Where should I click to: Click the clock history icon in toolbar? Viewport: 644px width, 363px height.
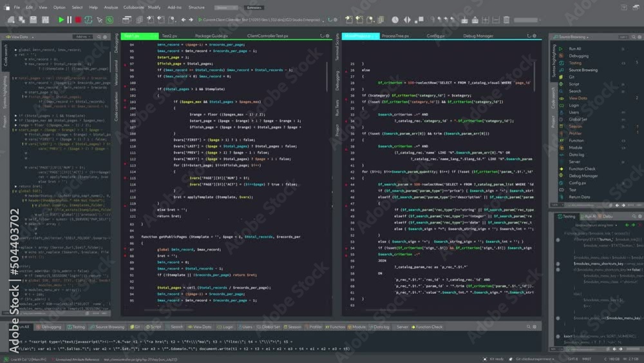coord(395,19)
